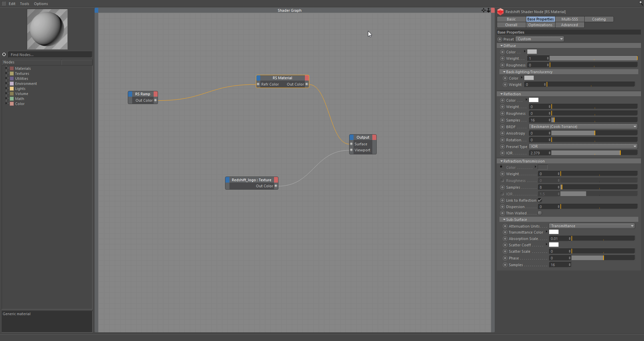The width and height of the screenshot is (644, 341).
Task: Click the red Redshift Shader Node cube icon
Action: 500,12
